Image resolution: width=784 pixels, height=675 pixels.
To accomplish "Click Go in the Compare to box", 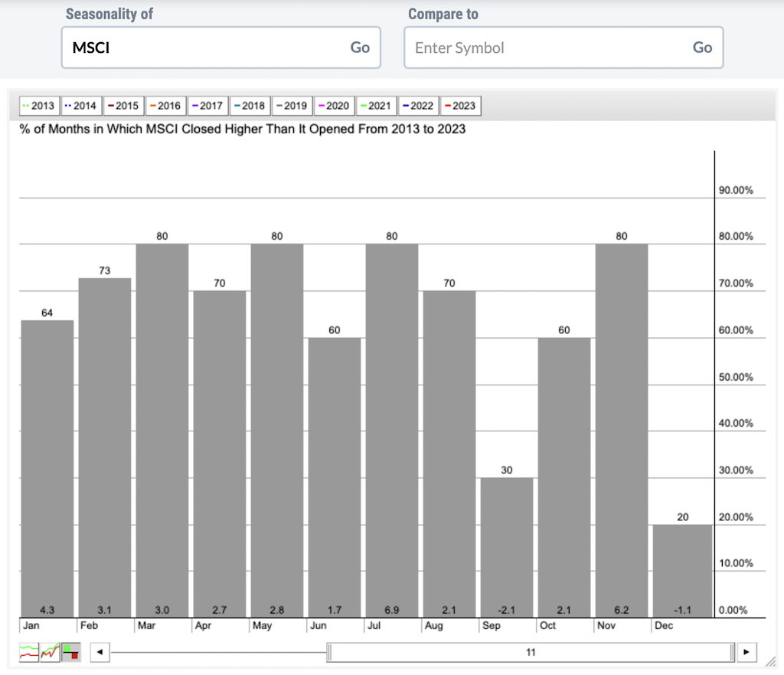I will tap(703, 48).
